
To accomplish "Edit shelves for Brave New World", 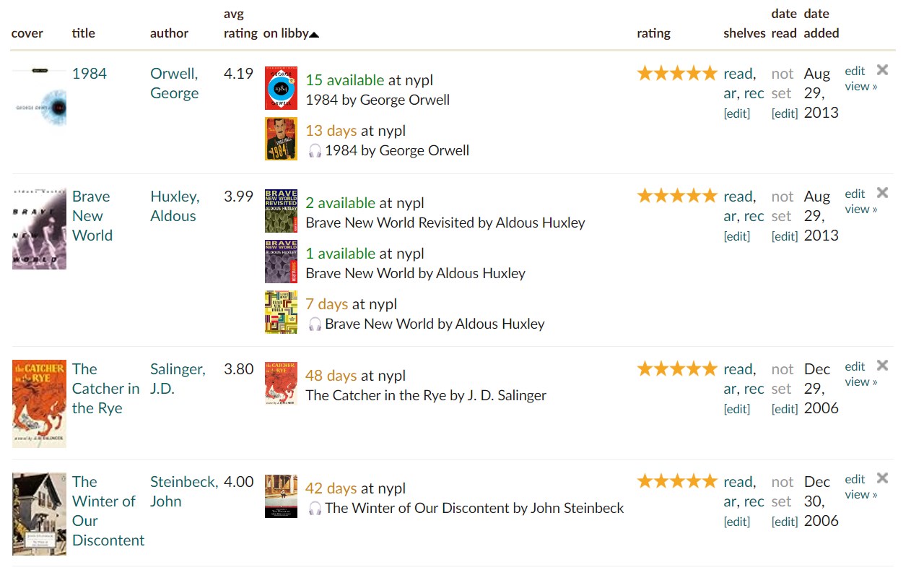I will click(x=736, y=236).
